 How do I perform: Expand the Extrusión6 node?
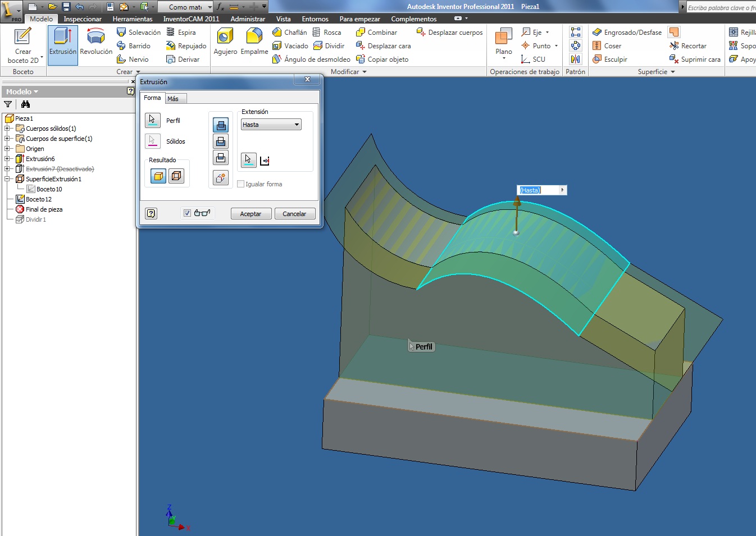pos(8,159)
